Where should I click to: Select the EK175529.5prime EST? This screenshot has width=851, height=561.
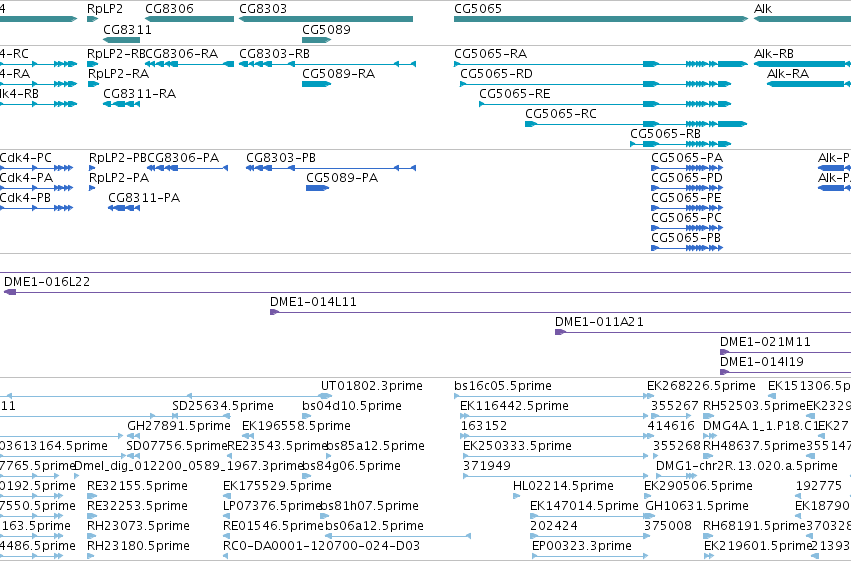click(228, 497)
